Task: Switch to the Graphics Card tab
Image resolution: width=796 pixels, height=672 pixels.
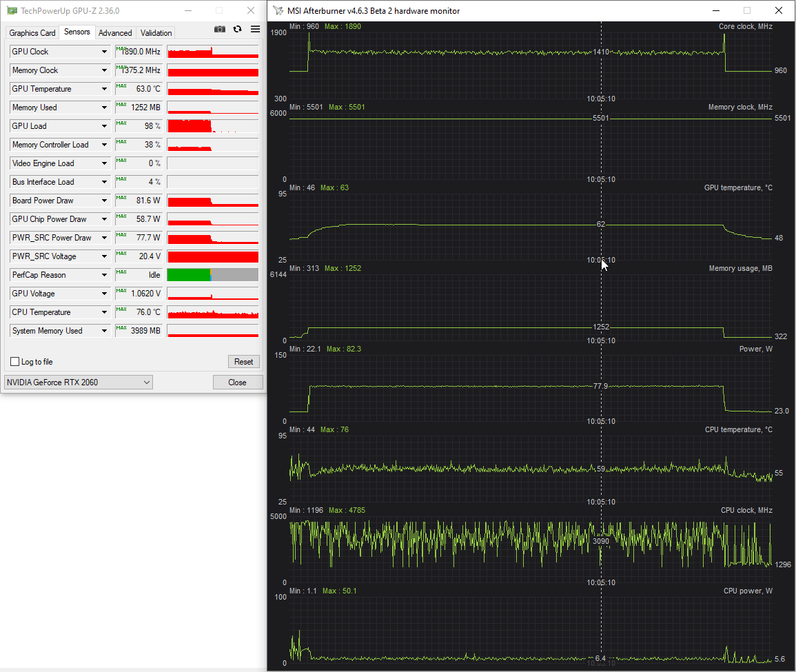Action: [32, 32]
